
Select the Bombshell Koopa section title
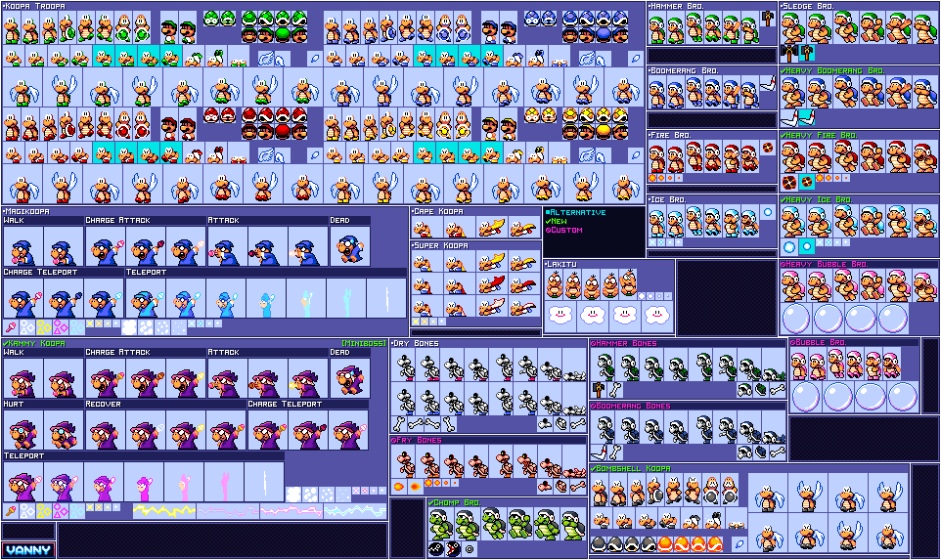[631, 468]
